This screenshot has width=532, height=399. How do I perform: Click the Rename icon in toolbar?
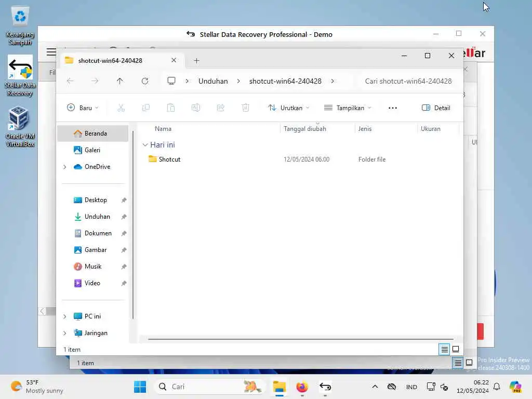(x=196, y=108)
